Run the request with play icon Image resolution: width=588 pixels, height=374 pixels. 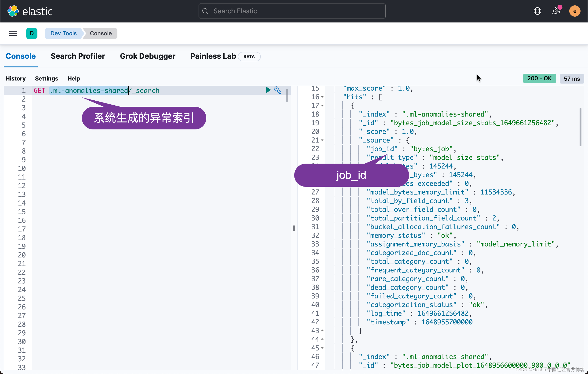[268, 90]
